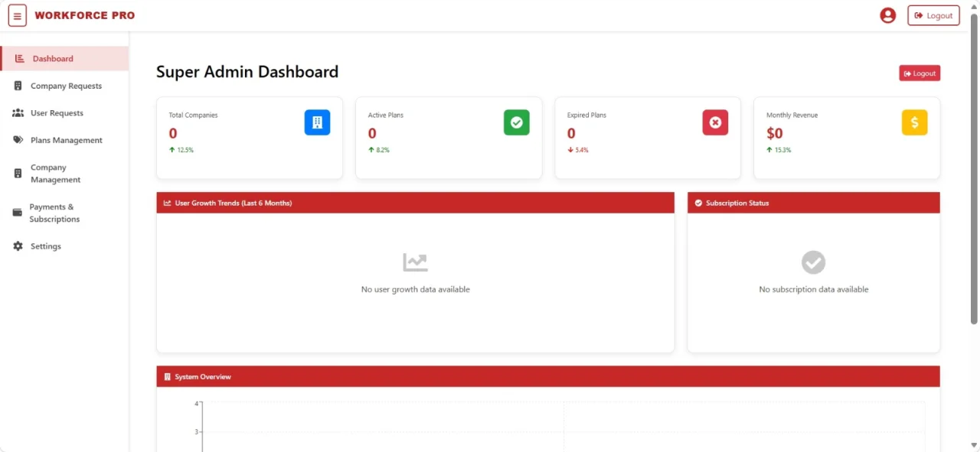Click the gear icon beside Settings
980x452 pixels.
[18, 246]
